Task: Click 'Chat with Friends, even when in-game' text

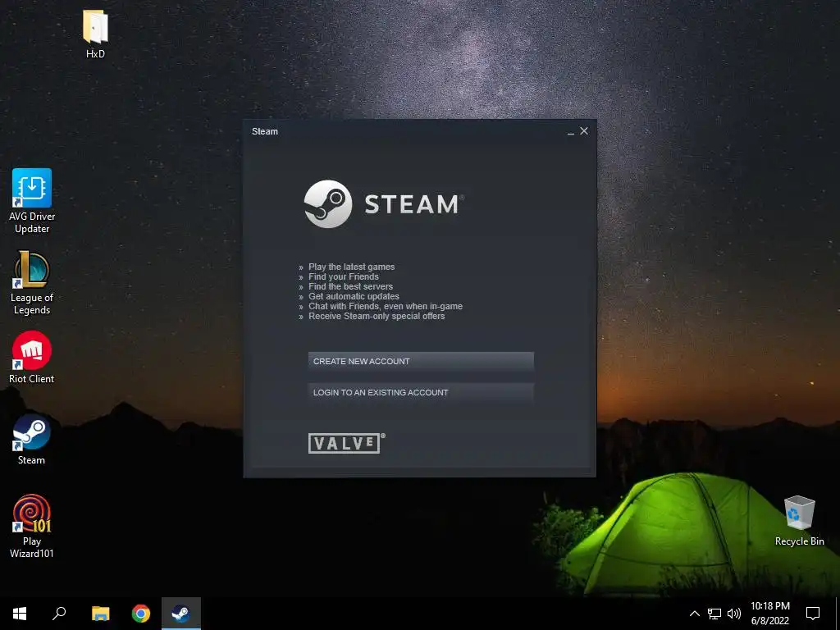Action: (386, 307)
